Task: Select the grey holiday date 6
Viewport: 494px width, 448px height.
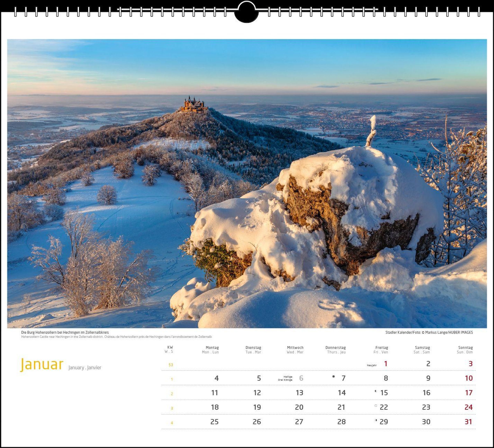Action: 301,378
